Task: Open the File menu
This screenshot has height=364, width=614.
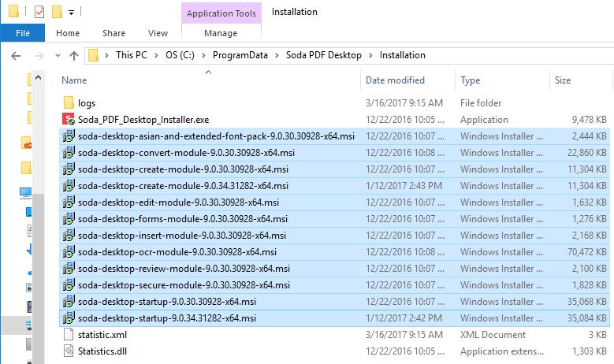Action: (x=23, y=33)
